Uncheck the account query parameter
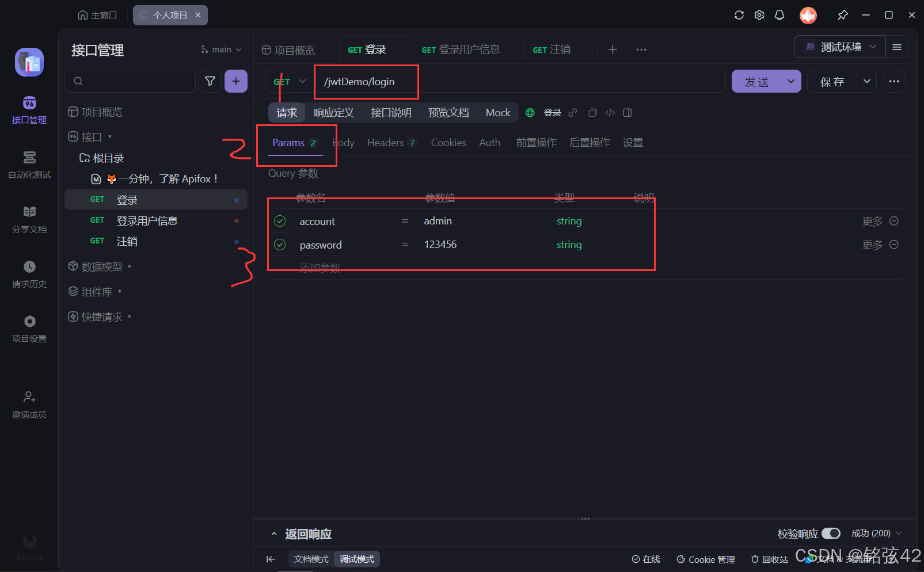 click(280, 220)
